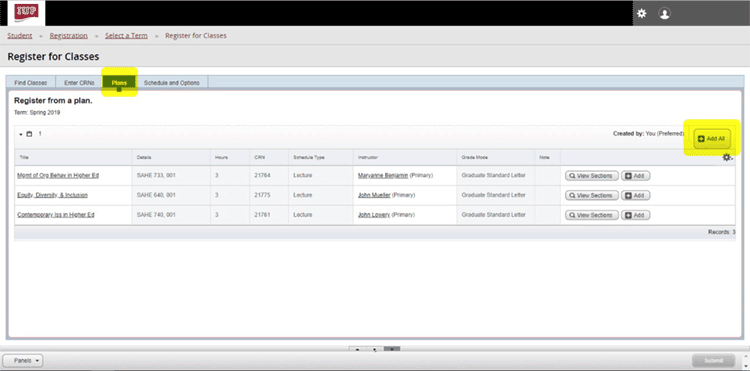Screen dimensions: 750x371
Task: Open the user profile icon
Action: (x=664, y=13)
